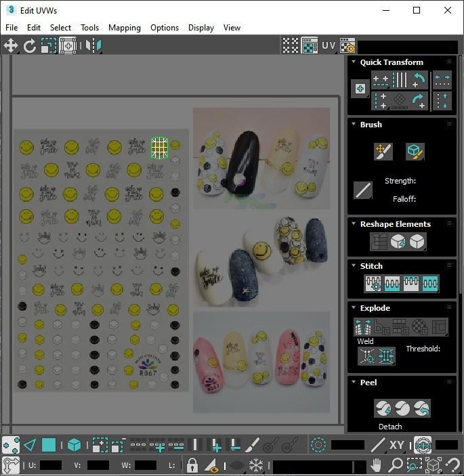Click the Zoom Region icon

pos(414,464)
